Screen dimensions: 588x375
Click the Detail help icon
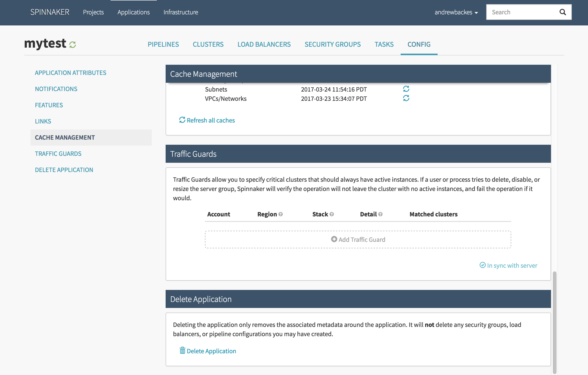[381, 214]
